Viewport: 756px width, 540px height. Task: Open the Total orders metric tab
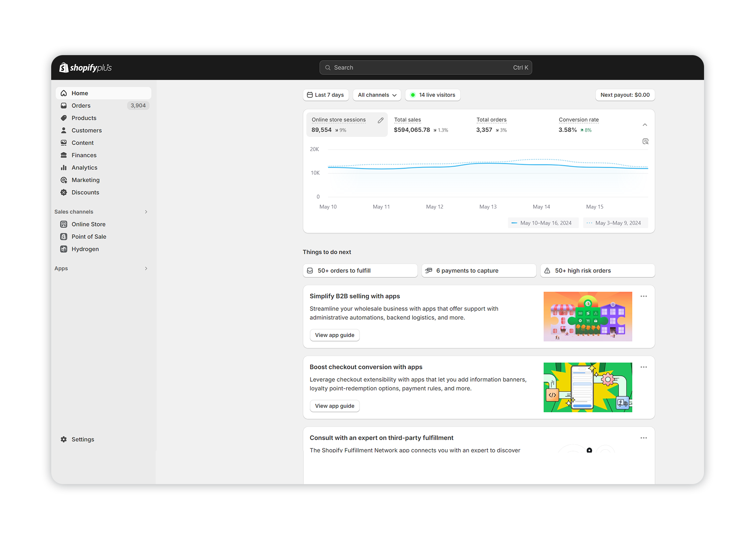tap(491, 124)
